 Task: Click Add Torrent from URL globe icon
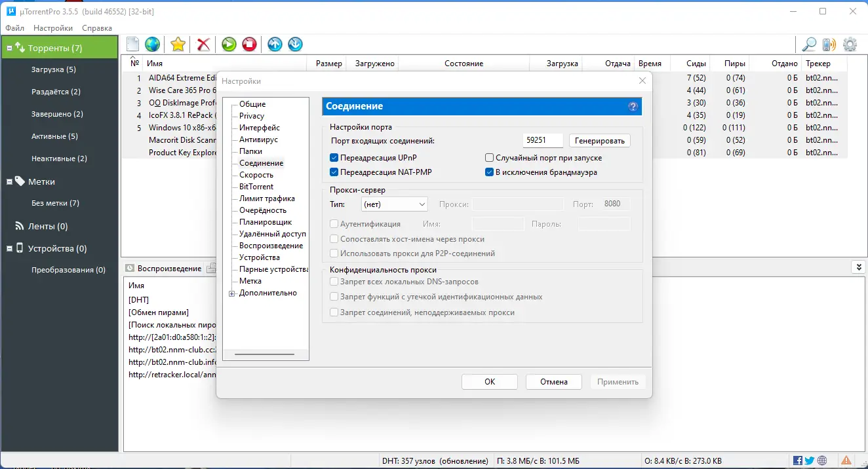(x=153, y=44)
